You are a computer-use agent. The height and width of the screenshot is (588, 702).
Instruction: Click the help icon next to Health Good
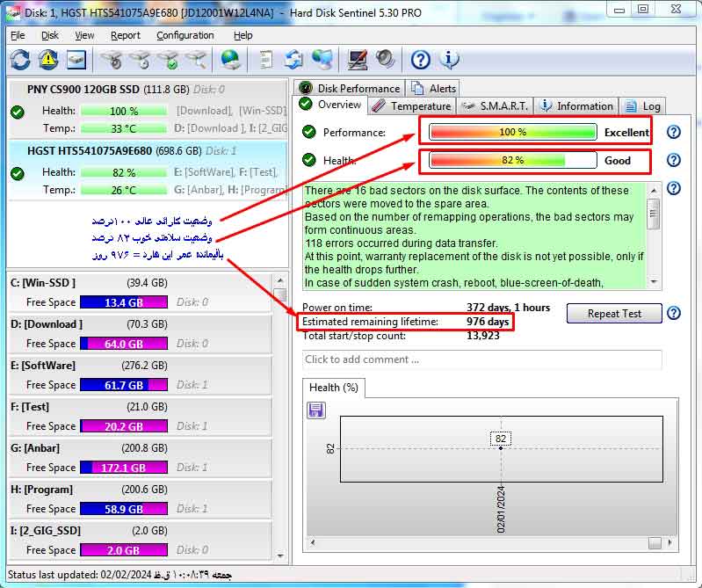coord(673,160)
